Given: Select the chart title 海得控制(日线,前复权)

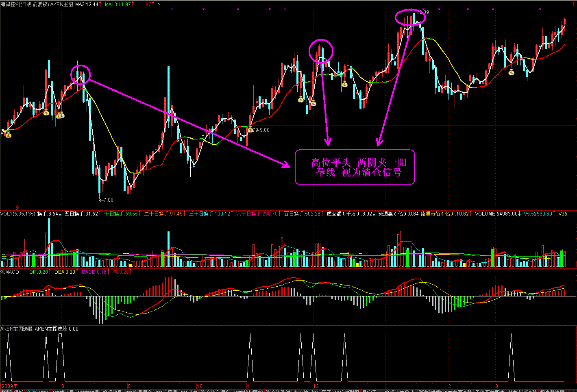Looking at the screenshot, I should (24, 4).
